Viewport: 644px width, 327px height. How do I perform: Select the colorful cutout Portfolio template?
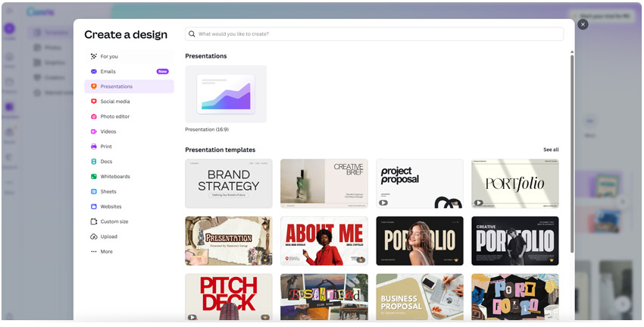(x=515, y=297)
